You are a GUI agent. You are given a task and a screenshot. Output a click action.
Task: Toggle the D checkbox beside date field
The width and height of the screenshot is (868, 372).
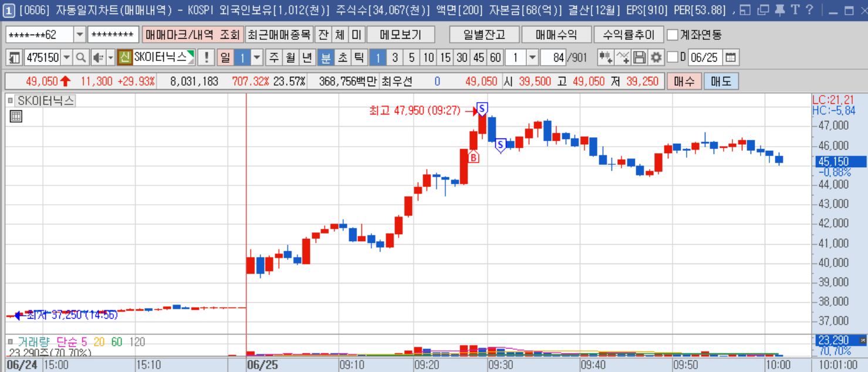pyautogui.click(x=673, y=57)
